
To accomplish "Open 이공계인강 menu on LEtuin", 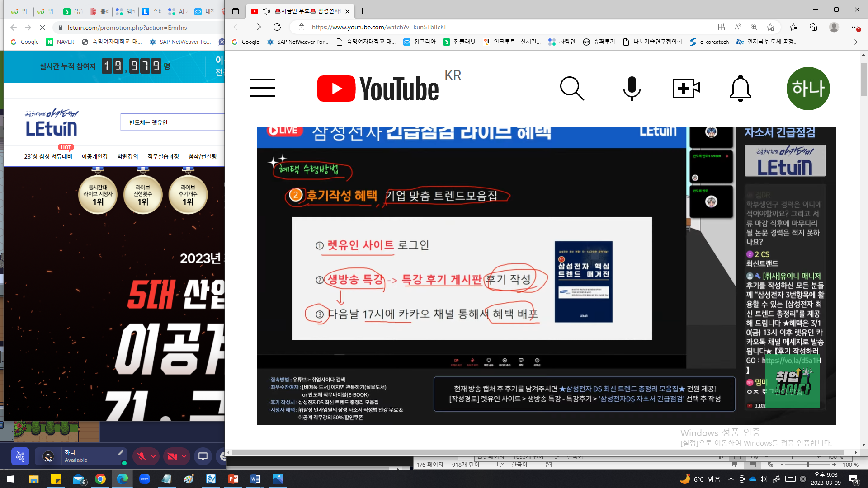I will [94, 156].
